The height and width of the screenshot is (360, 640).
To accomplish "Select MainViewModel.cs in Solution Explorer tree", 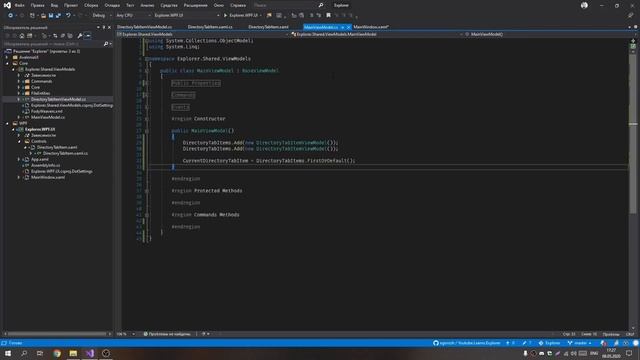I will pos(48,117).
